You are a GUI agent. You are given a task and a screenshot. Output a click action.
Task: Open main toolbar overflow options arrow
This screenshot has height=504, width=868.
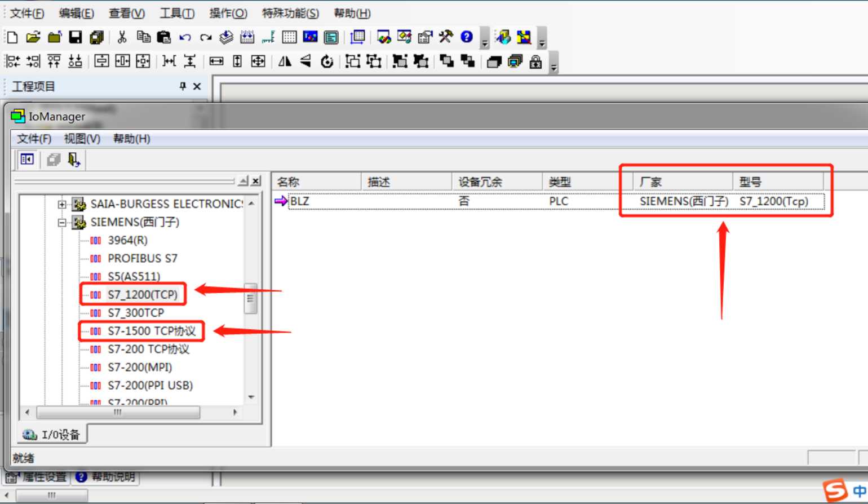click(485, 38)
